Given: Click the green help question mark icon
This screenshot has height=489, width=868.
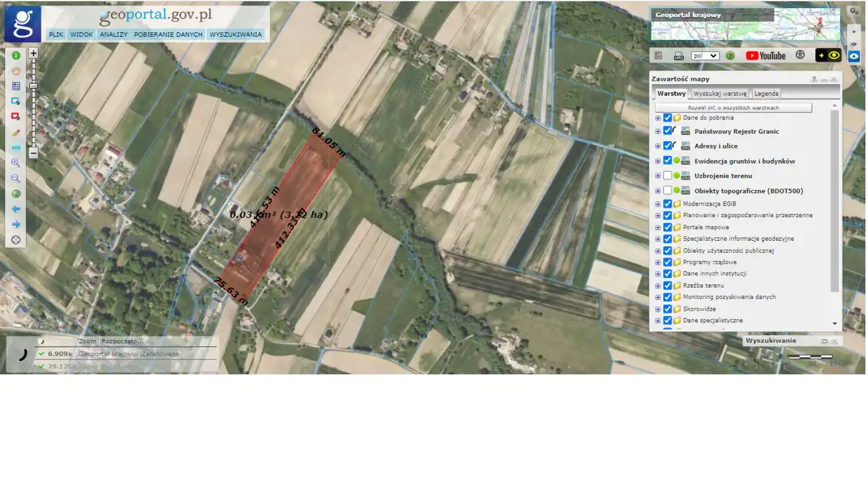Looking at the screenshot, I should [x=730, y=56].
